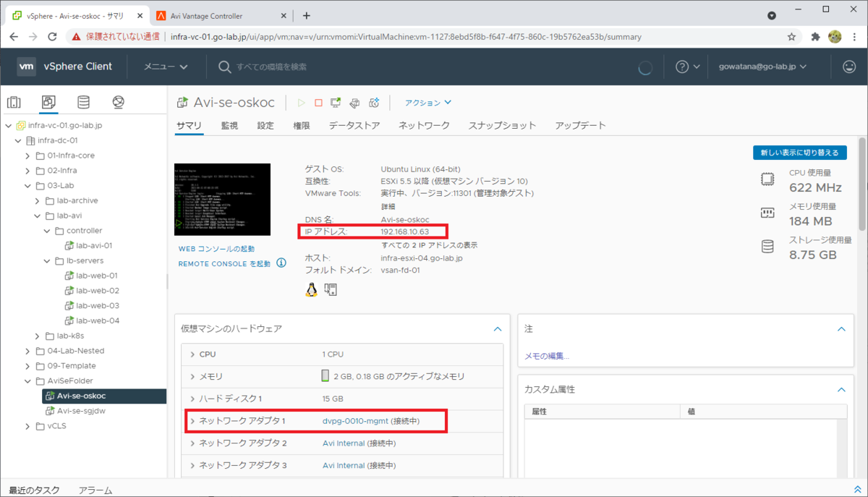Open the メニュー dropdown
Screen dimensions: 868x497
pyautogui.click(x=166, y=67)
